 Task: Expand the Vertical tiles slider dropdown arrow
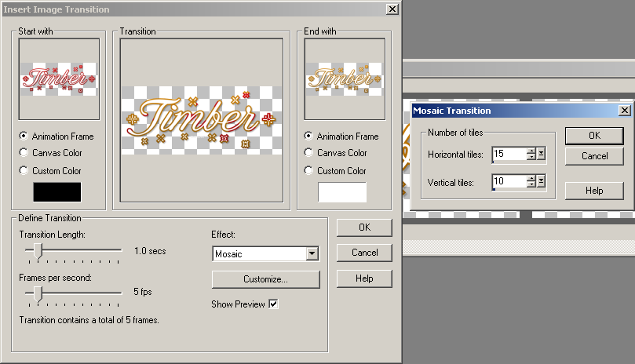tap(542, 182)
